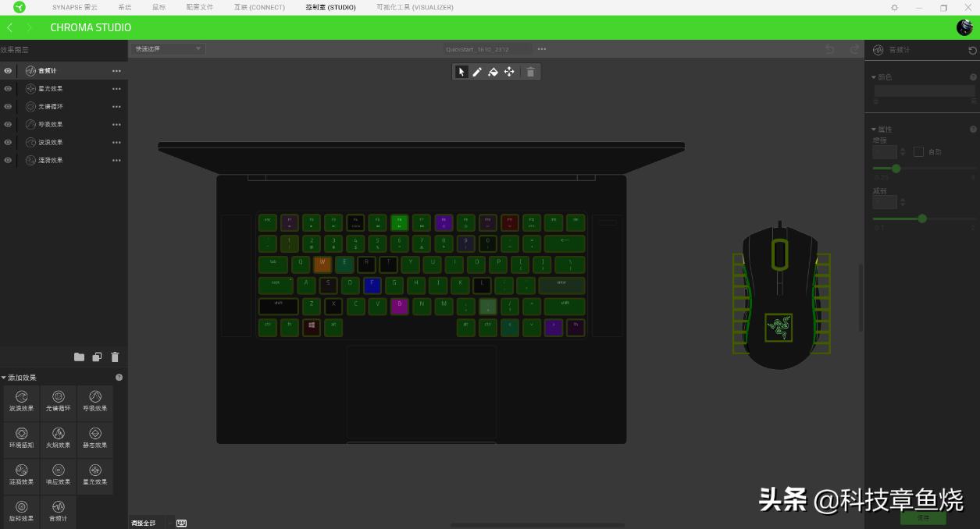
Task: Add the 火焰效果 fire effect tile
Action: [x=59, y=438]
